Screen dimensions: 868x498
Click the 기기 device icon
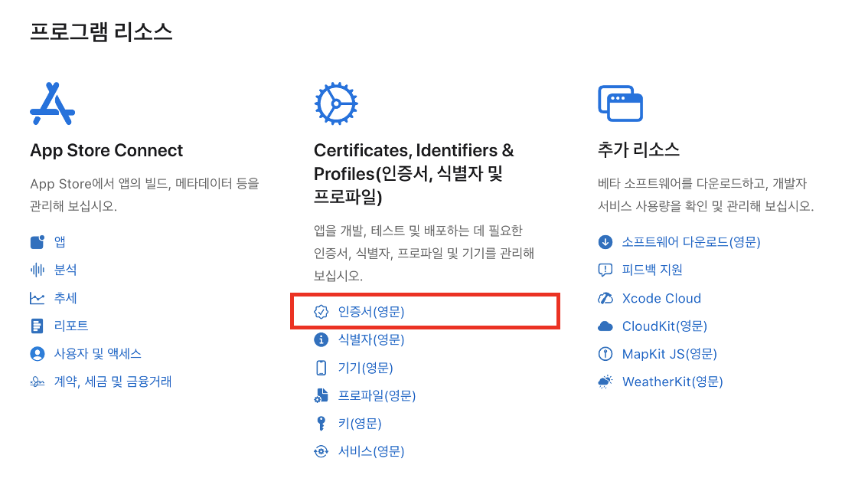(321, 368)
